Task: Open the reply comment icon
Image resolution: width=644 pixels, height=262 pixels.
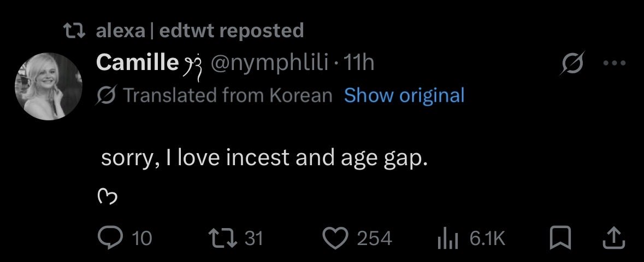Action: click(x=109, y=238)
